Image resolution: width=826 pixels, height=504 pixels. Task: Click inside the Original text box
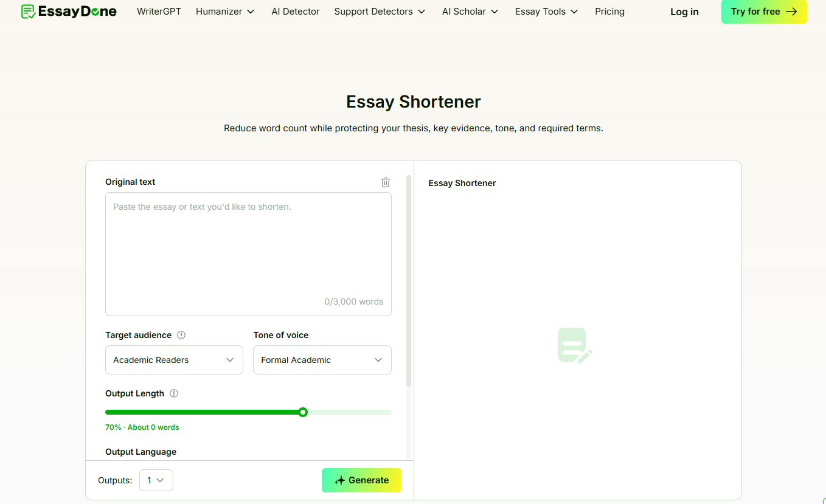coord(248,254)
